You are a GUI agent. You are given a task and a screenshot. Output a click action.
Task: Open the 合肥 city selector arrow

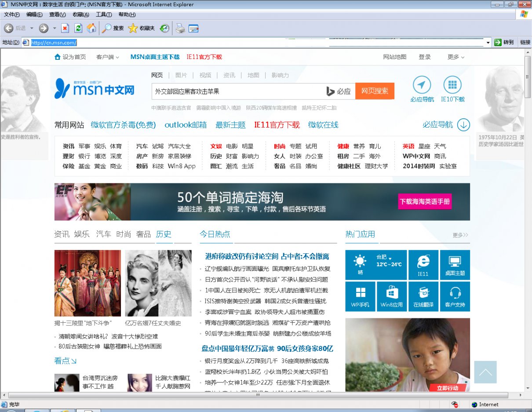point(390,258)
